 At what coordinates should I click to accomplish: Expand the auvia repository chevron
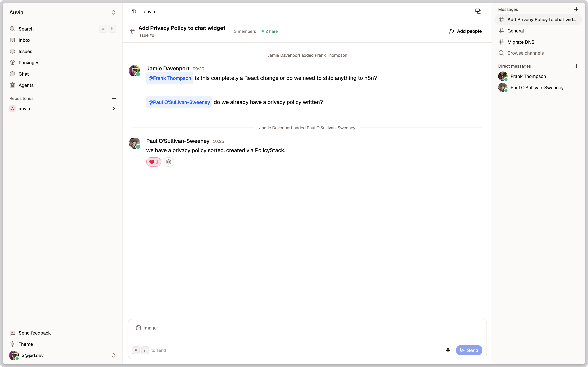coord(114,108)
